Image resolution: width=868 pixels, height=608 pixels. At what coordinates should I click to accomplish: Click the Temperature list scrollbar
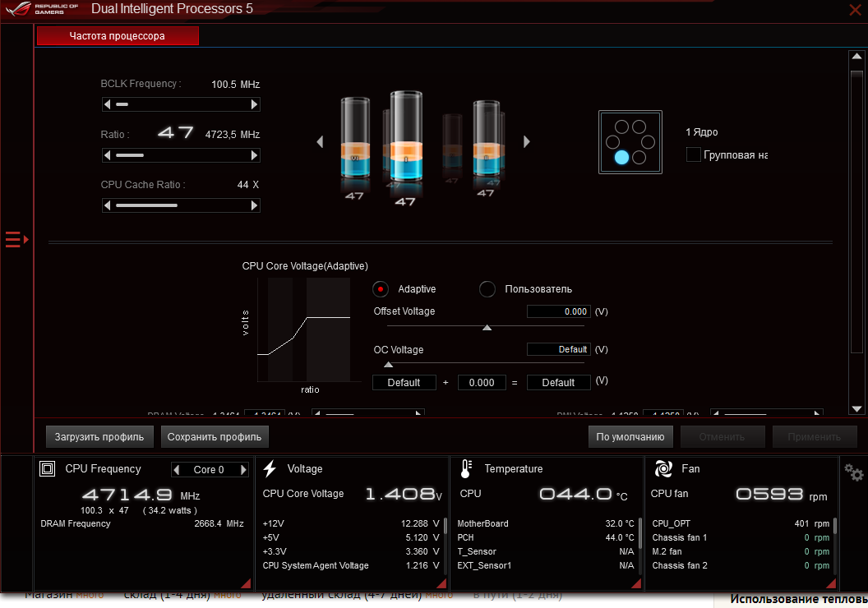(640, 534)
